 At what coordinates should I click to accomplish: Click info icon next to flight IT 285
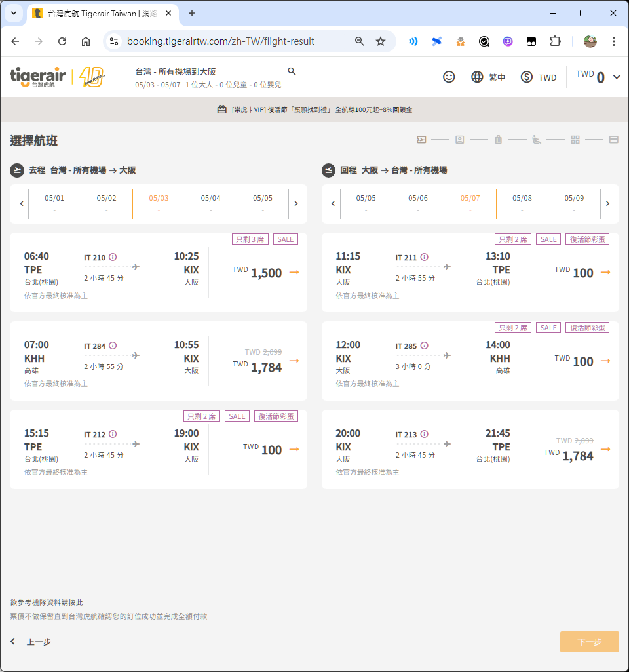tap(425, 346)
